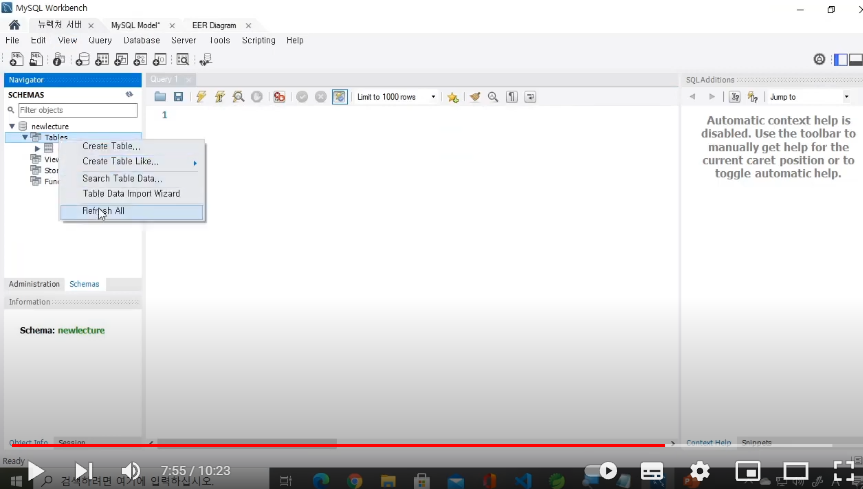Open a script file in query editor
Image resolution: width=863 pixels, height=489 pixels.
160,97
